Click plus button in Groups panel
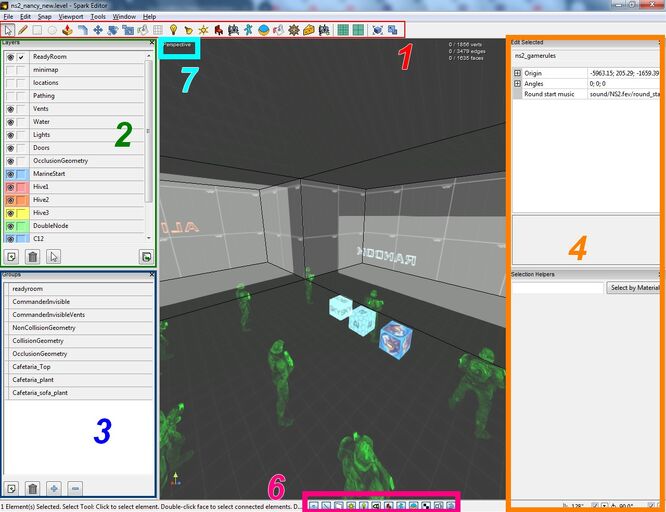 coord(54,489)
